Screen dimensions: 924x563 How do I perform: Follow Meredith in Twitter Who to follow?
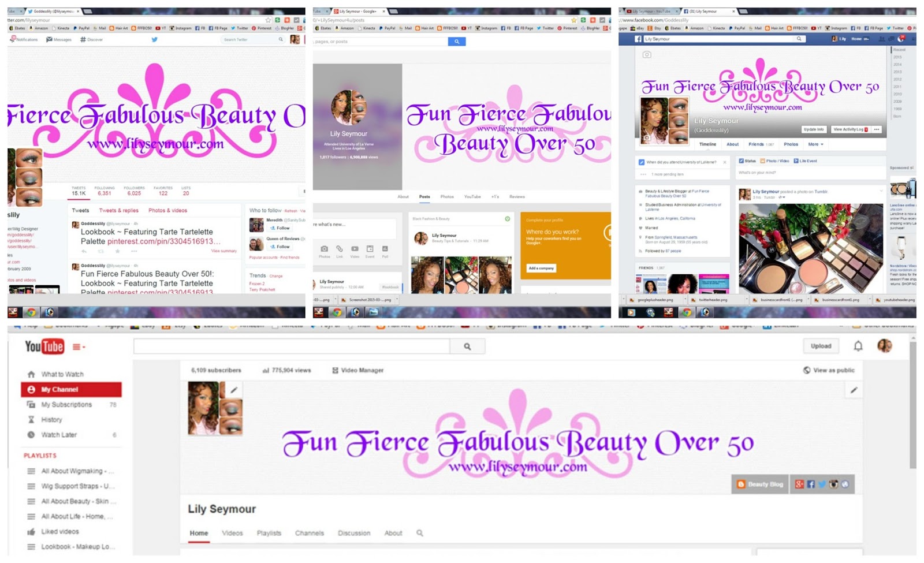[281, 228]
